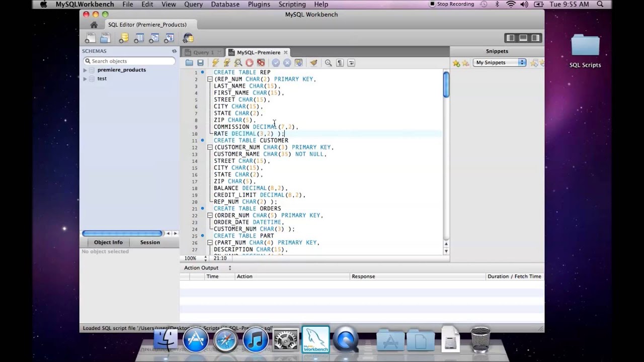Click the Search objects field
This screenshot has height=362, width=644.
point(129,61)
